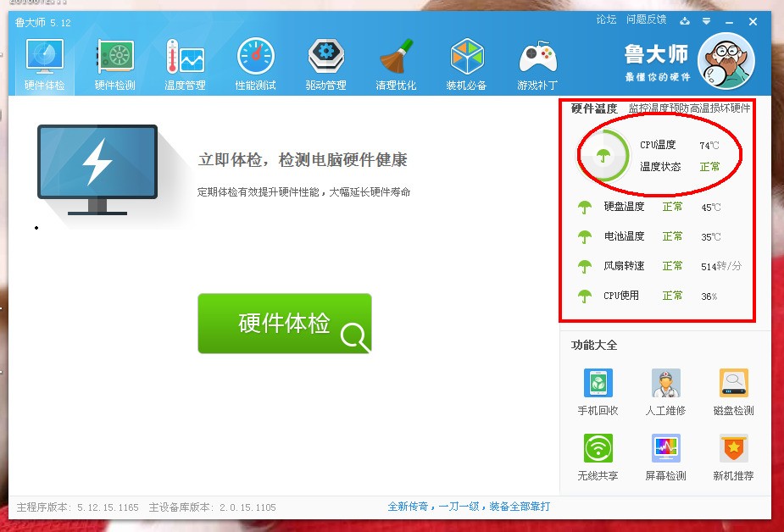
Task: Click the CPU temperature circular gauge
Action: pyautogui.click(x=603, y=156)
